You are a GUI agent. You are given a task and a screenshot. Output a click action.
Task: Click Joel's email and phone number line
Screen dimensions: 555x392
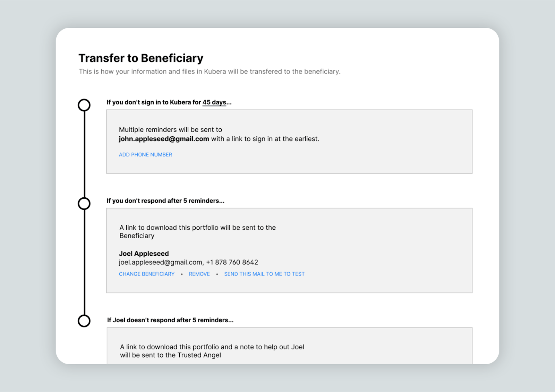tap(188, 262)
